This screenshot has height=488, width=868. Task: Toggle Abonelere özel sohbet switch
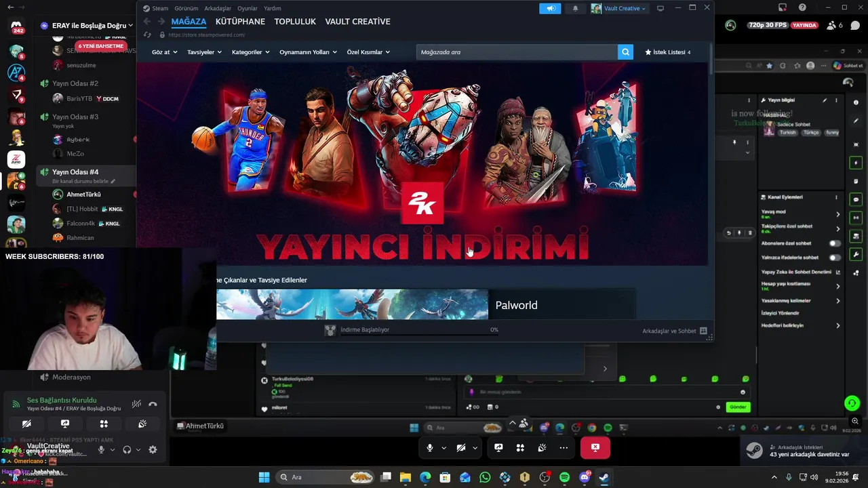pos(835,243)
